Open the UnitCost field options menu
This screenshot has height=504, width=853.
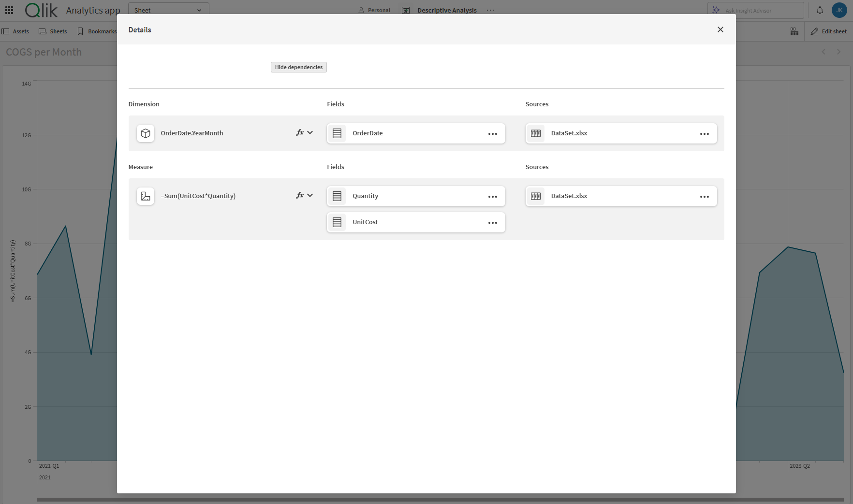[x=492, y=223]
